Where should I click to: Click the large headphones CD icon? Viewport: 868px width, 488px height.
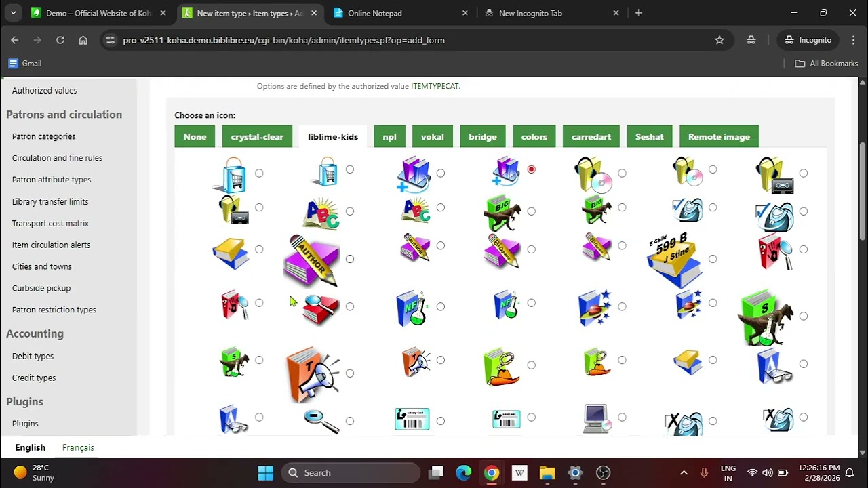(593, 175)
